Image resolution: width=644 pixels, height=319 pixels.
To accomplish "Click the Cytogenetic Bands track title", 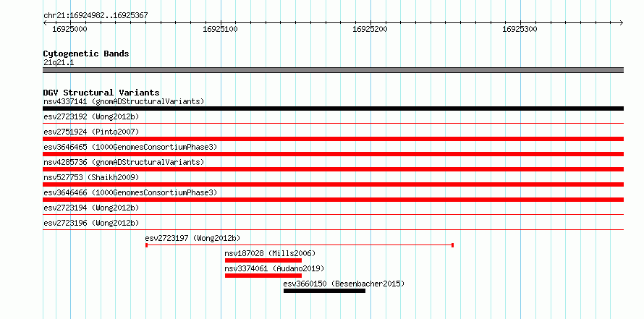I will [86, 54].
